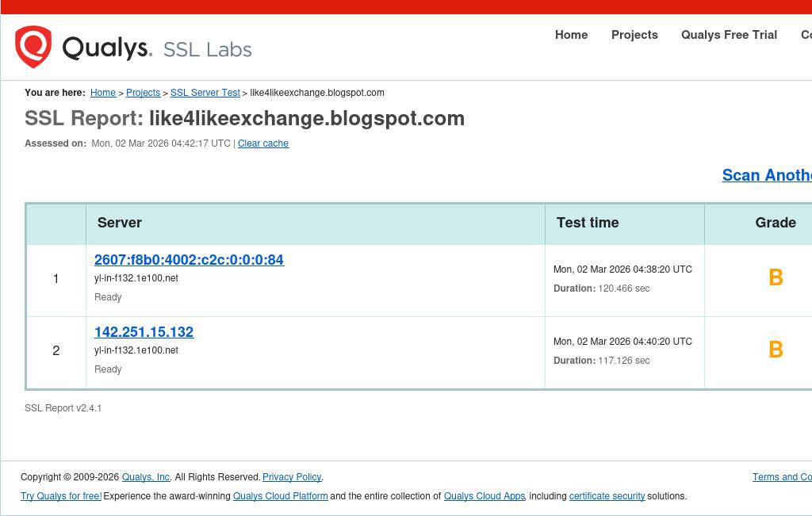Open the Privacy Policy link
Screen dimensions: 812x516
coord(292,477)
